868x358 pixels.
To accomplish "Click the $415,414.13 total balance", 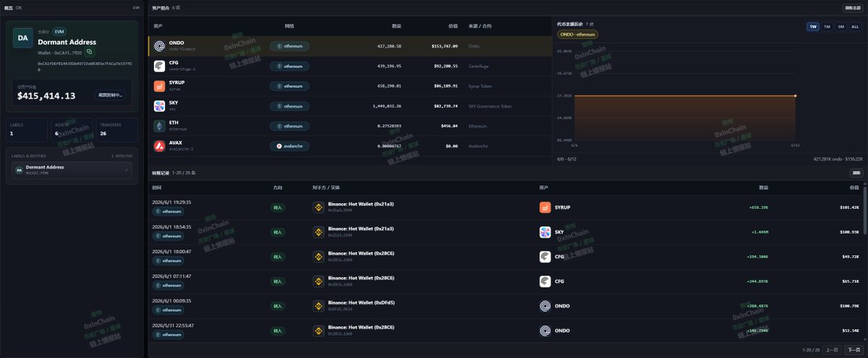I will [x=46, y=95].
